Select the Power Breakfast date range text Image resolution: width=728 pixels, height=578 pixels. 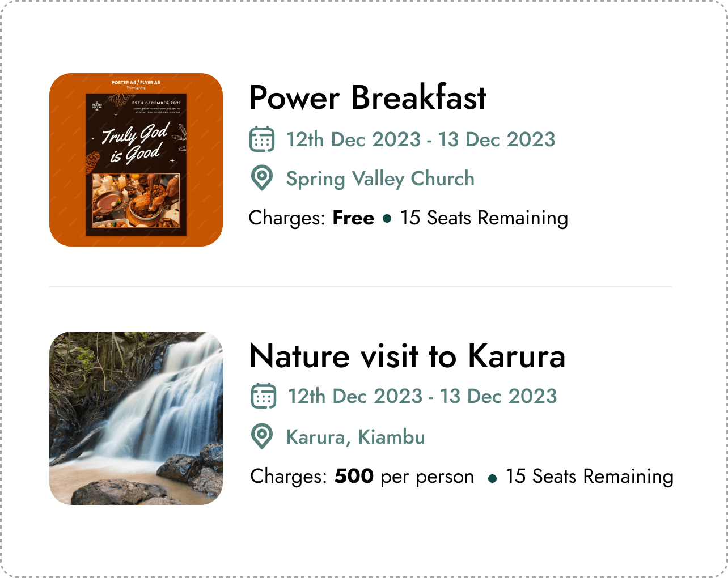[421, 139]
